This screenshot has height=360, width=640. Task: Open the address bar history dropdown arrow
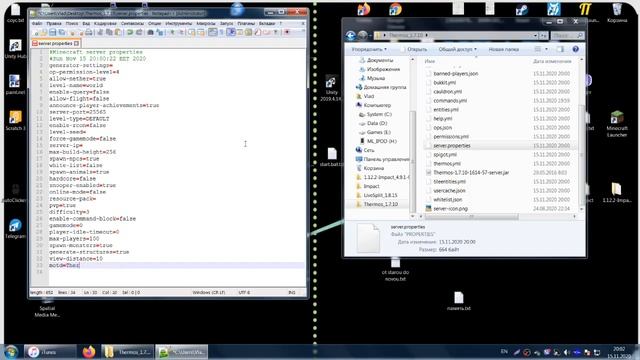pos(535,36)
